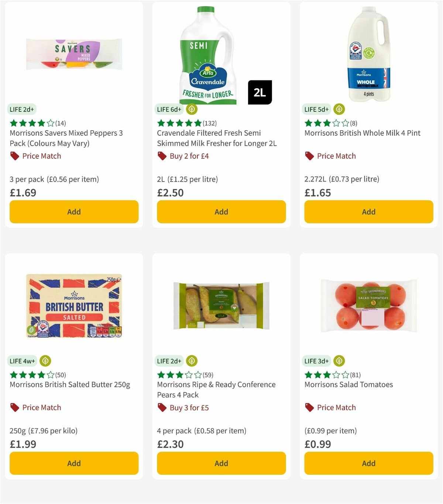Click the leaf icon on Salad Tomatoes
Viewport: 443px width, 504px height.
[x=338, y=361]
